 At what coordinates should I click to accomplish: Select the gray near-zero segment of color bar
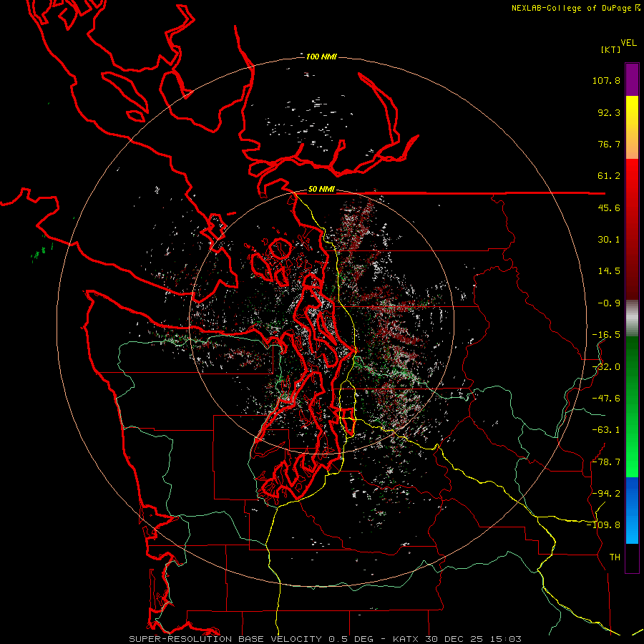[x=632, y=318]
